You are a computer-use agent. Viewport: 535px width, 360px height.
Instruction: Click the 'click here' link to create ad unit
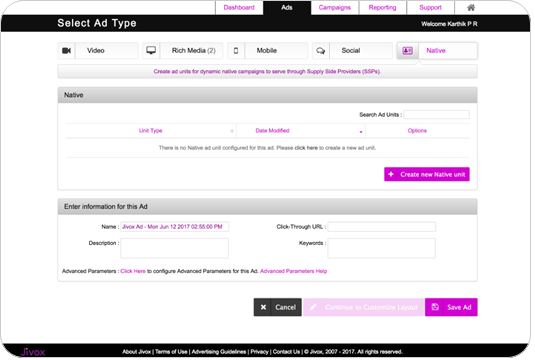click(306, 148)
